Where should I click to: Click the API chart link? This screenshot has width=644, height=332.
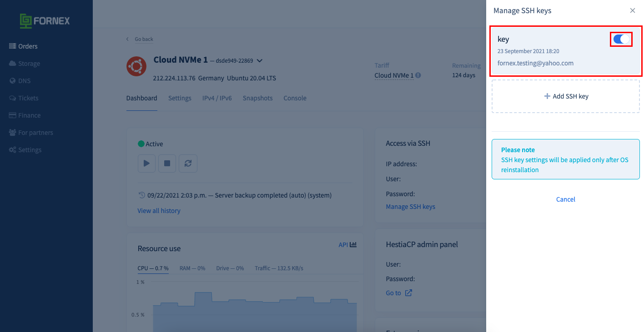pyautogui.click(x=347, y=245)
